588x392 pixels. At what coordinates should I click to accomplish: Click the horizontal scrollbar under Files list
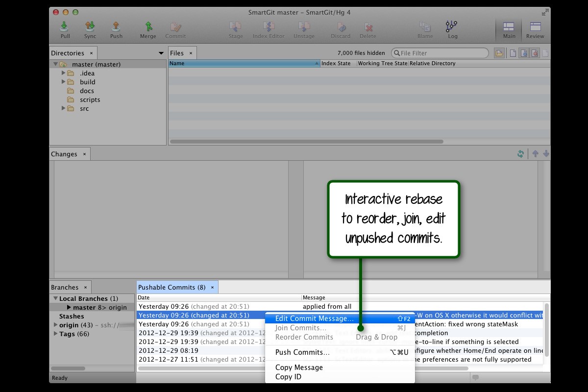pos(306,142)
